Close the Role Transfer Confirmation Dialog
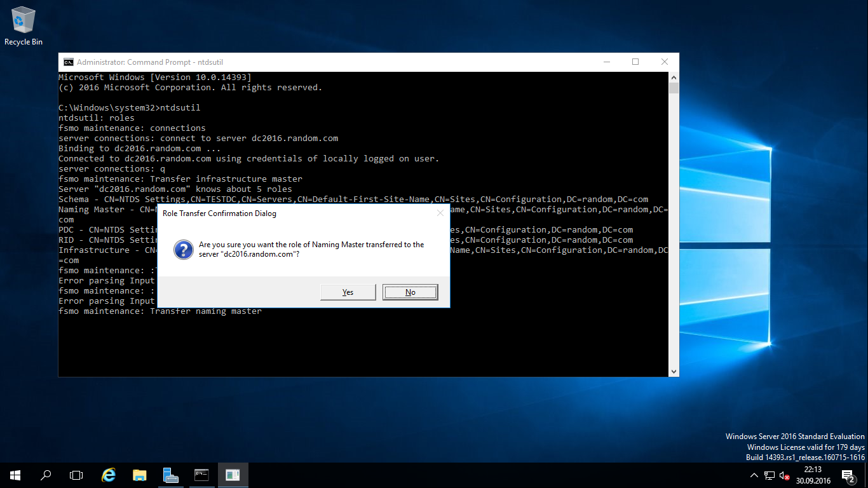868x488 pixels. (440, 213)
